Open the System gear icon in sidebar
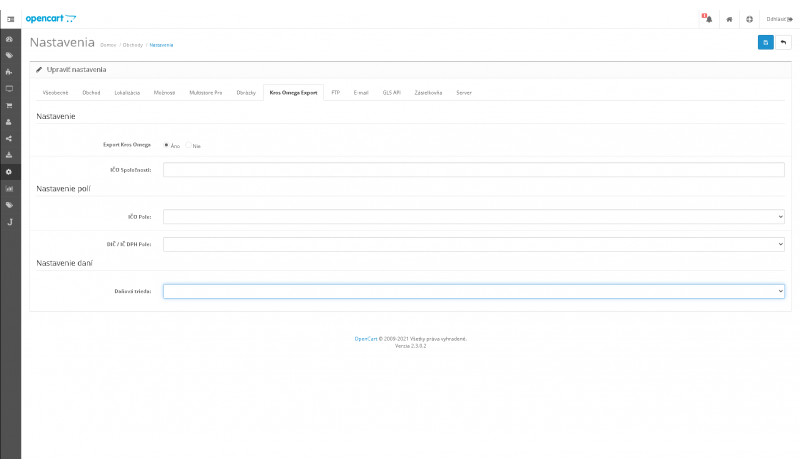Image resolution: width=800 pixels, height=470 pixels. [x=9, y=172]
